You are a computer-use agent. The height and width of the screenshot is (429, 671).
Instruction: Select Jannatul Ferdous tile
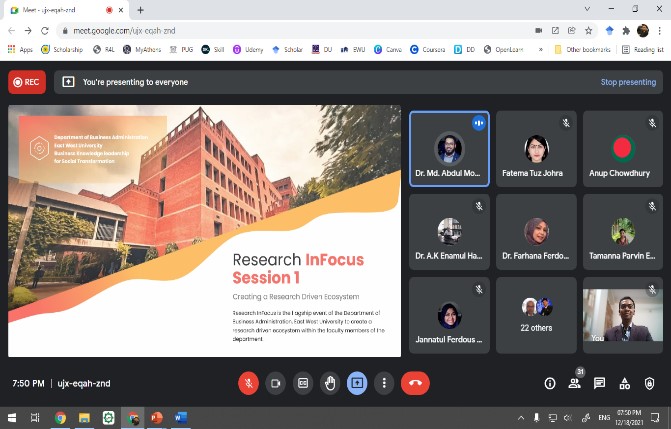point(449,315)
